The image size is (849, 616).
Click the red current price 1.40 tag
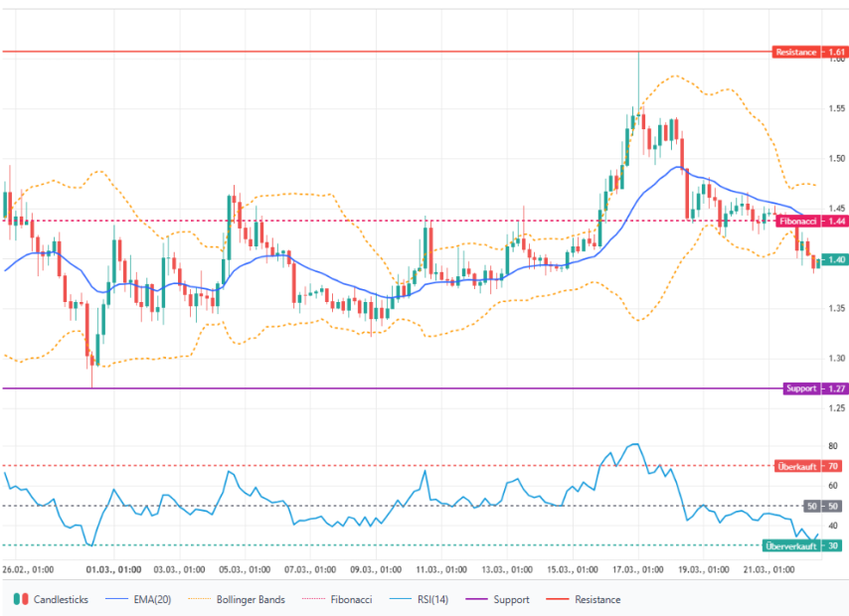pos(836,260)
